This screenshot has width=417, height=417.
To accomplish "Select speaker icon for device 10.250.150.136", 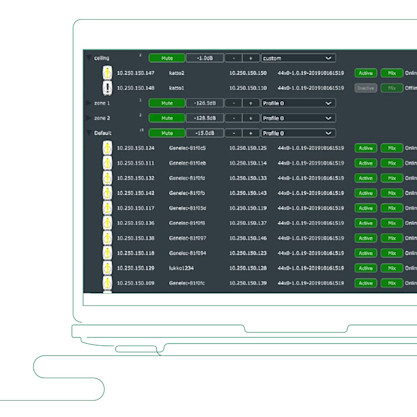I will (107, 223).
